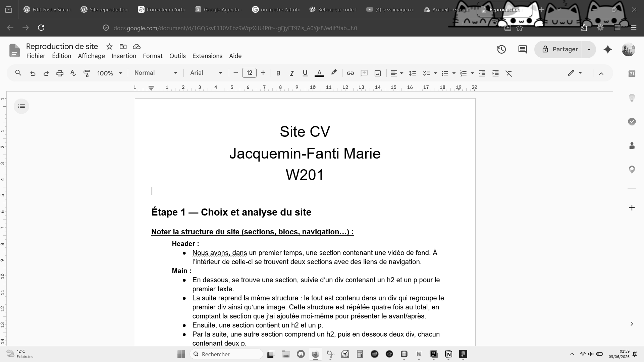Open line and paragraph spacing
Screen dimensions: 644x362
tap(412, 73)
